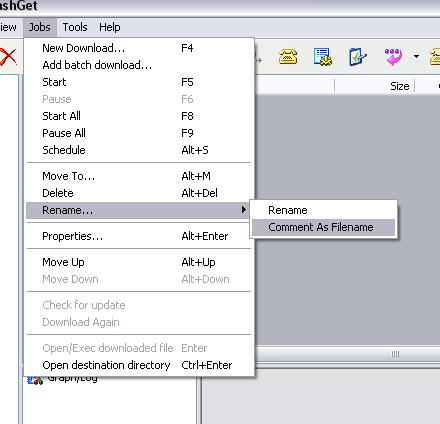This screenshot has width=440, height=424.
Task: Click the yellow telephone dial-up icon
Action: [x=288, y=56]
